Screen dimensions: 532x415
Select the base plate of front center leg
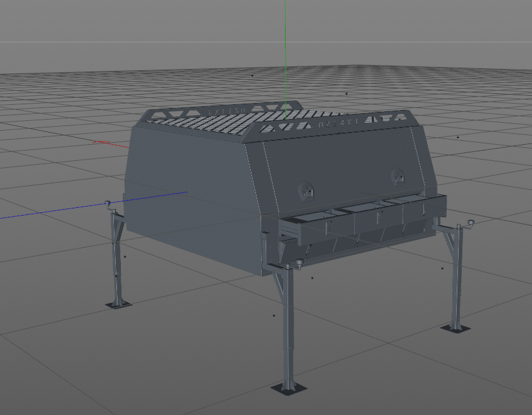coord(288,387)
